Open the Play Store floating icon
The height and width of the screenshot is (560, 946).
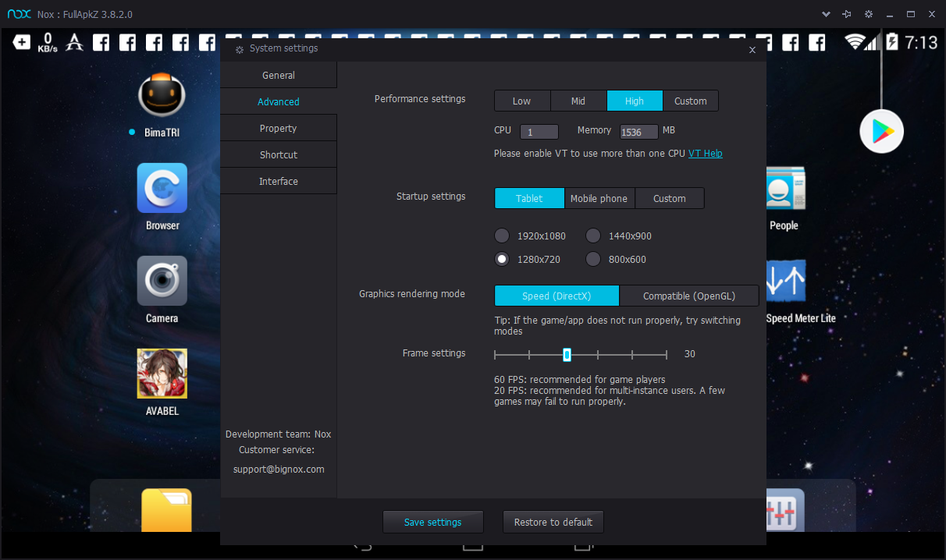(882, 131)
